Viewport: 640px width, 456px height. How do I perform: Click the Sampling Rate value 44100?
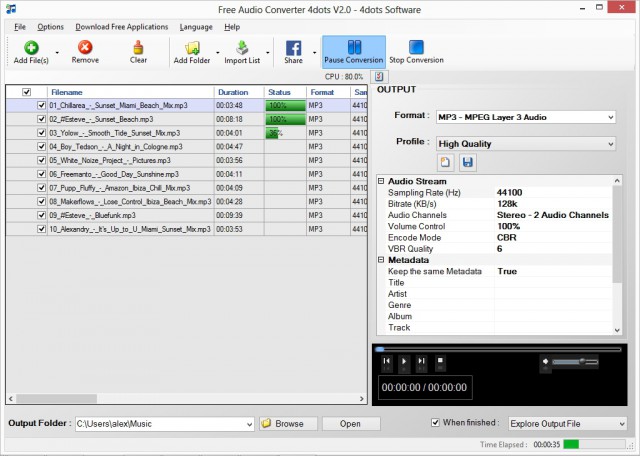509,193
